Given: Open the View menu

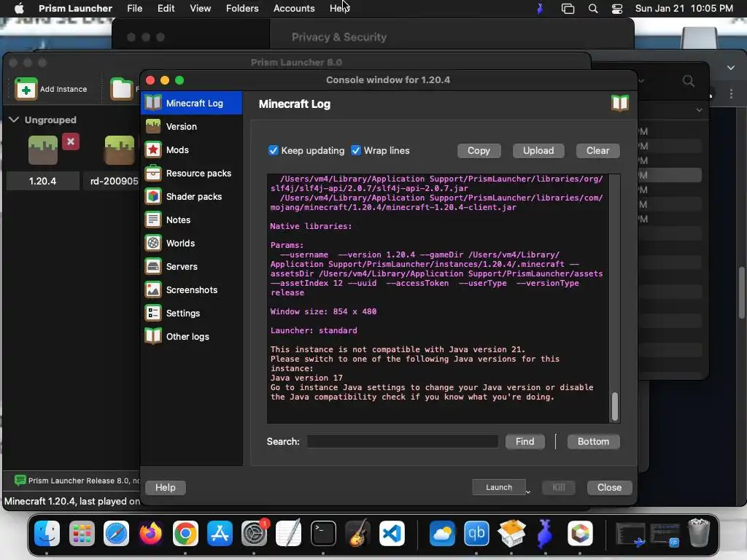Looking at the screenshot, I should point(200,8).
